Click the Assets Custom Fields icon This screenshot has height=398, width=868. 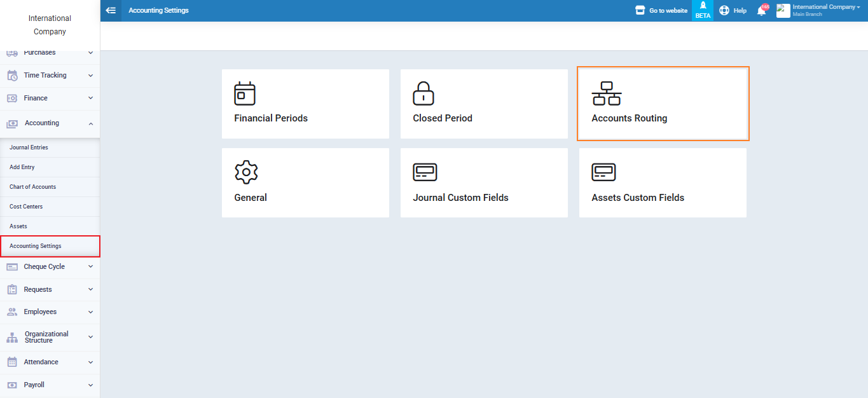point(603,172)
